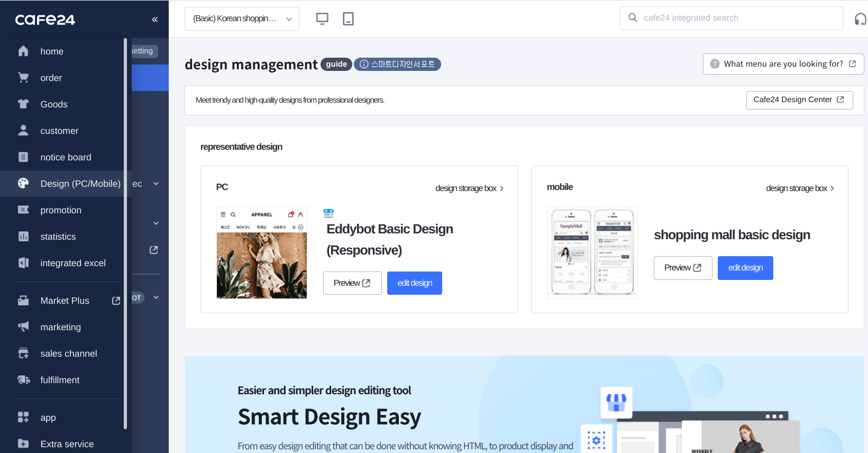Click the sales channel icon
The width and height of the screenshot is (868, 453).
(x=23, y=353)
